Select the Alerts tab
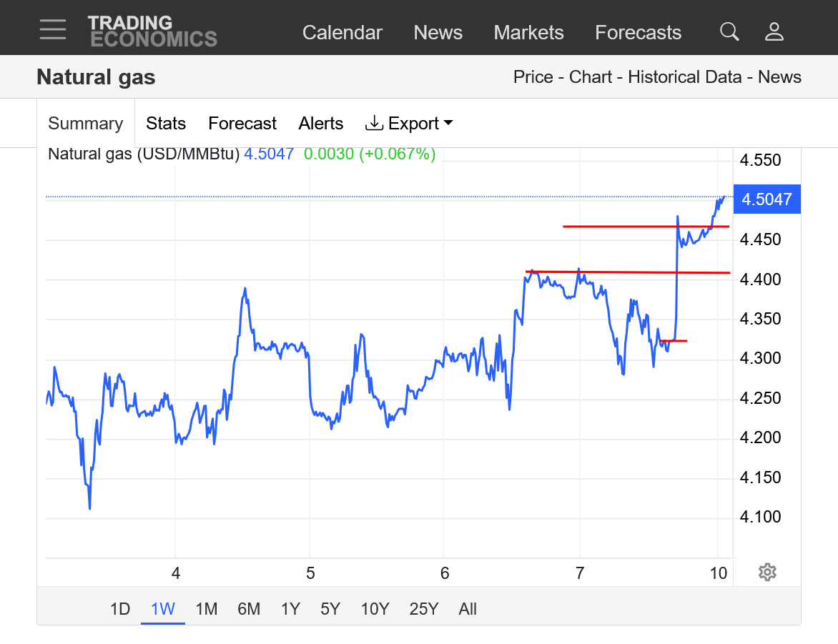The width and height of the screenshot is (838, 644). point(320,124)
